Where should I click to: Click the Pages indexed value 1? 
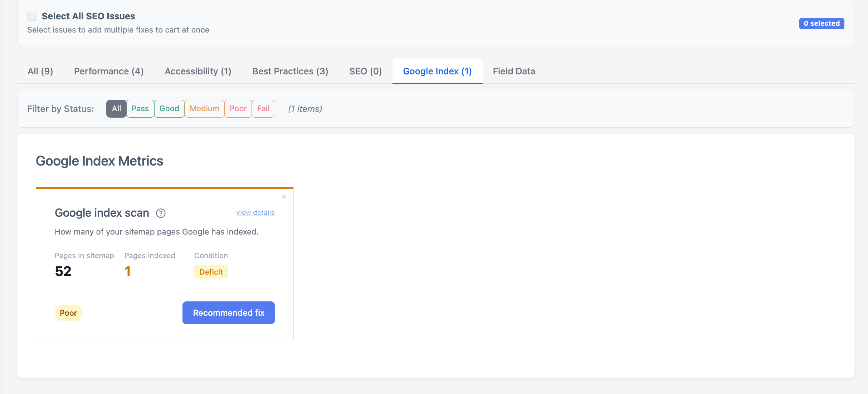127,271
